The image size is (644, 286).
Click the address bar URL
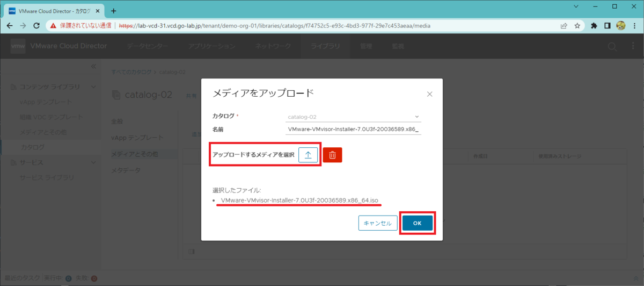coord(274,25)
